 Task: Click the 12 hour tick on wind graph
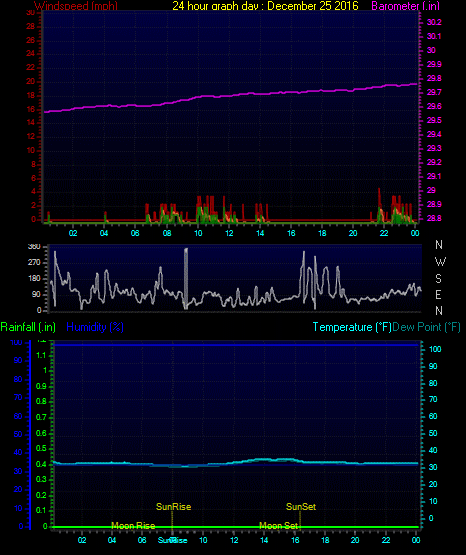(229, 233)
